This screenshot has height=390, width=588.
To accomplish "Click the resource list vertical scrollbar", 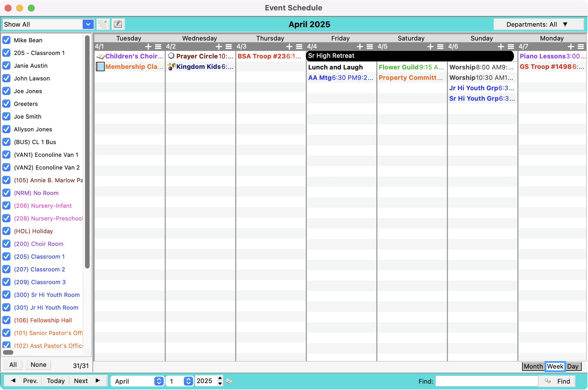I will point(87,152).
